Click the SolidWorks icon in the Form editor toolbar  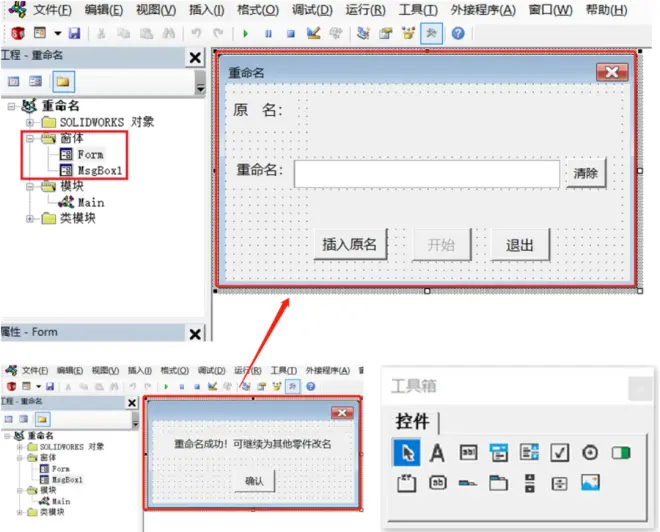(x=17, y=33)
